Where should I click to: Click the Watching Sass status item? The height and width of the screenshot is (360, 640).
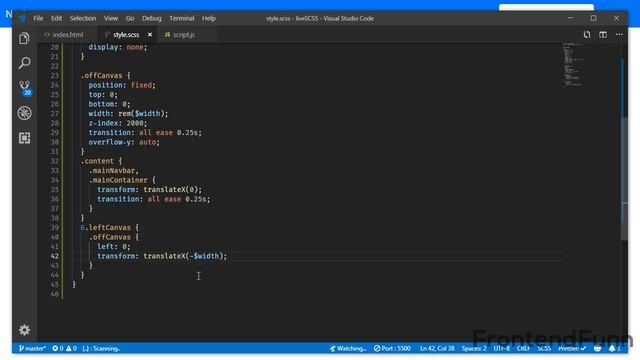click(x=348, y=348)
